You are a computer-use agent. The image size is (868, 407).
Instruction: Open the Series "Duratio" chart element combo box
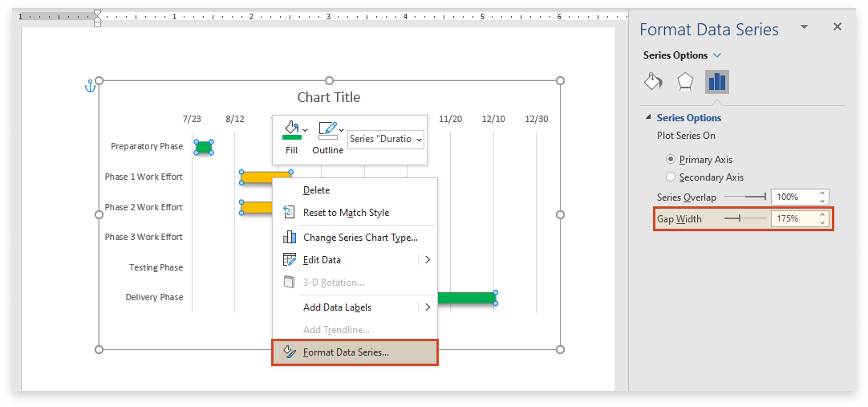coord(386,139)
